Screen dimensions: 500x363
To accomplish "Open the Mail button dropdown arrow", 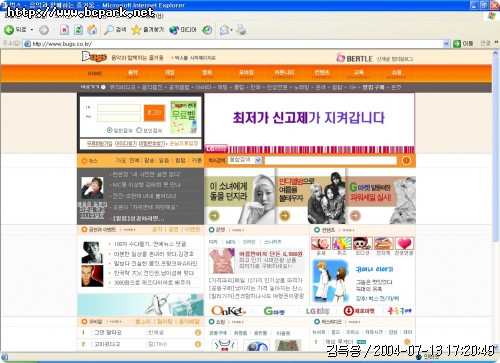I will [231, 30].
